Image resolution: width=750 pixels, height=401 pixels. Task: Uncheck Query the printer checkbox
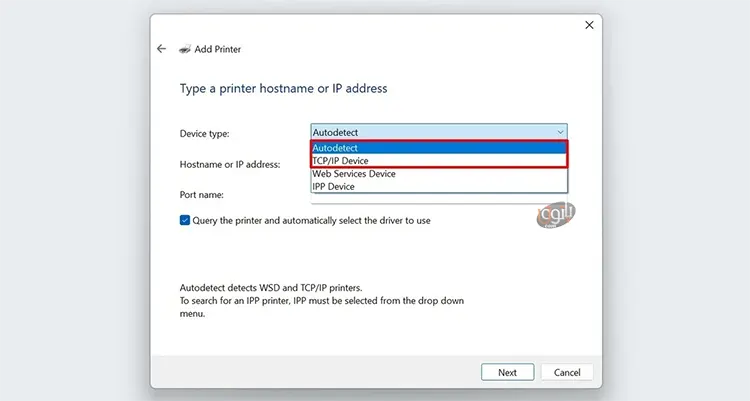click(185, 220)
